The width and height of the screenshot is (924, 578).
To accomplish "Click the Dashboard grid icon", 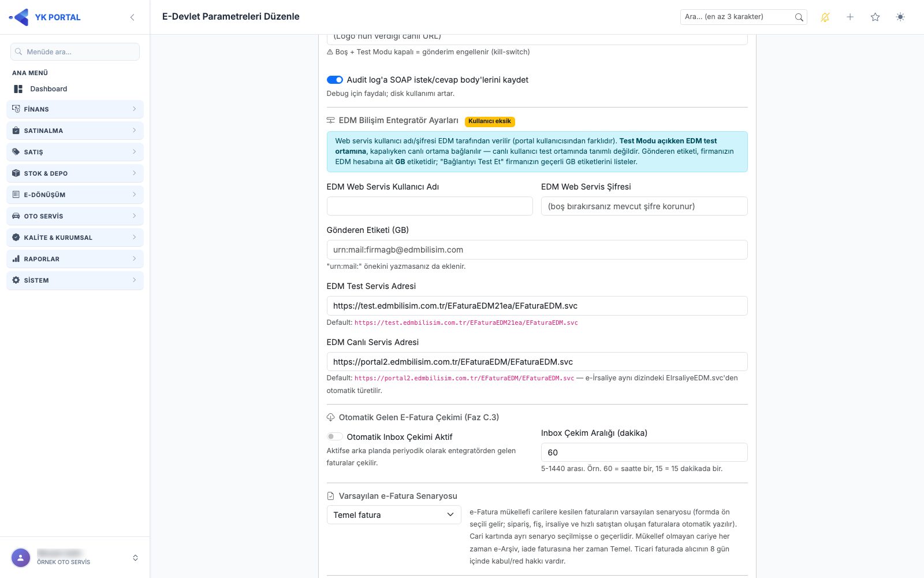I will tap(18, 89).
